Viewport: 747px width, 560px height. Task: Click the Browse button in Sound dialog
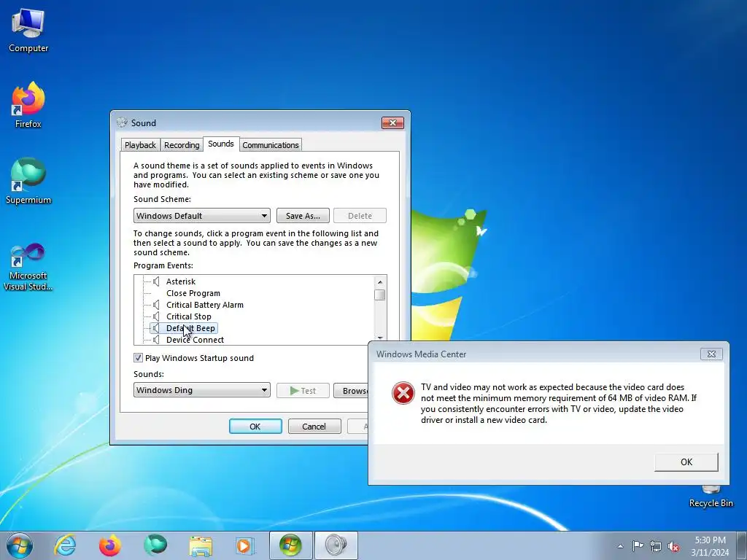351,391
